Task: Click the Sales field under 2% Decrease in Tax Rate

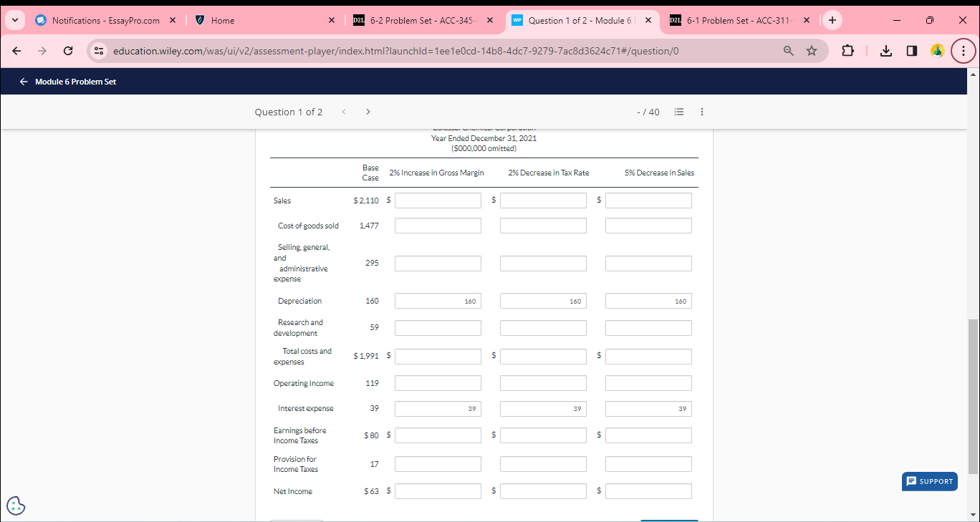Action: coord(543,200)
